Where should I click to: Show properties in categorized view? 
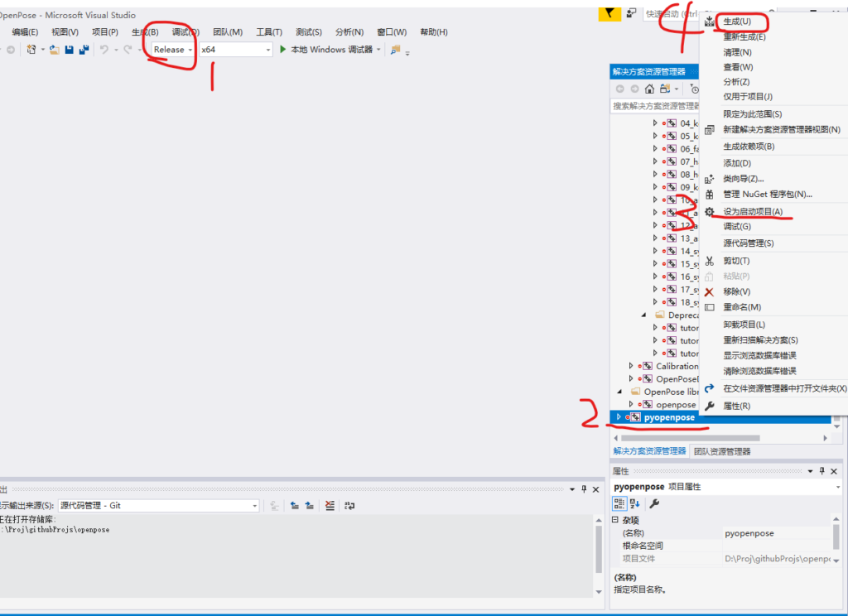pos(619,503)
